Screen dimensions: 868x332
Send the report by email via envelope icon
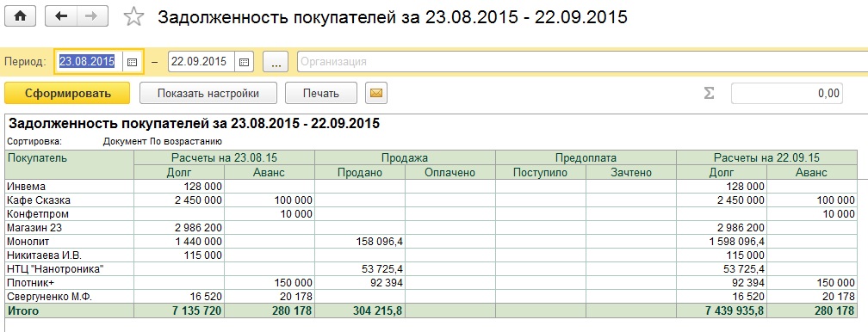(x=375, y=93)
